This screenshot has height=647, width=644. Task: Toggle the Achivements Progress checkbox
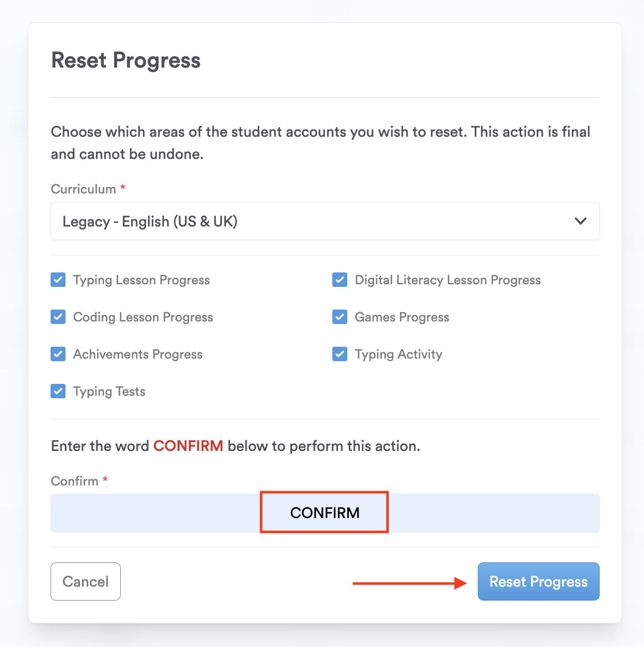58,354
